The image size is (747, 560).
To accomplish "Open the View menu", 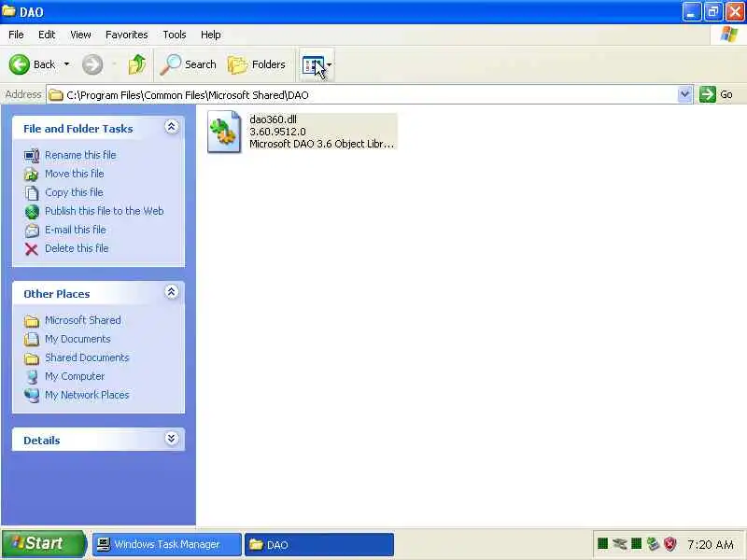I will tap(80, 35).
